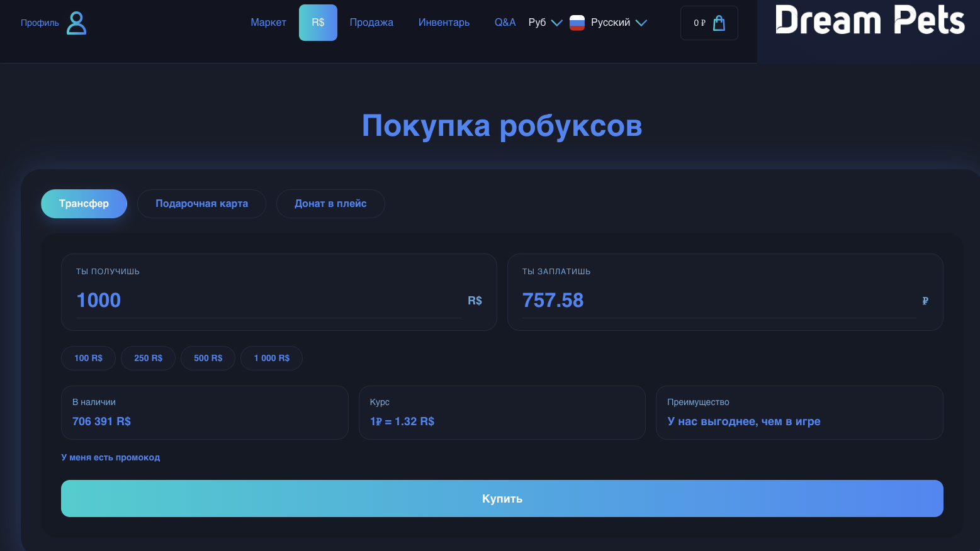Choose the 100 R$ preset
Screen dimensions: 980x551
[x=88, y=358]
